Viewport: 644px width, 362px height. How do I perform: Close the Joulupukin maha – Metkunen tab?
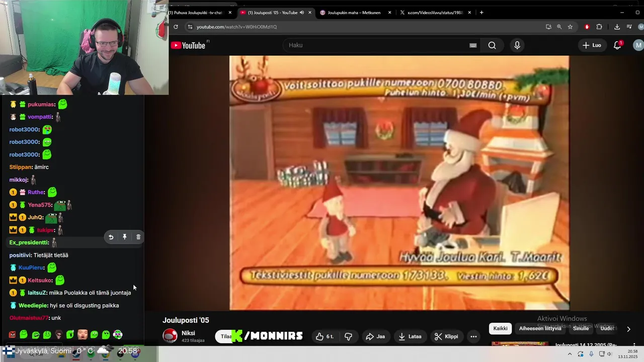tap(389, 13)
